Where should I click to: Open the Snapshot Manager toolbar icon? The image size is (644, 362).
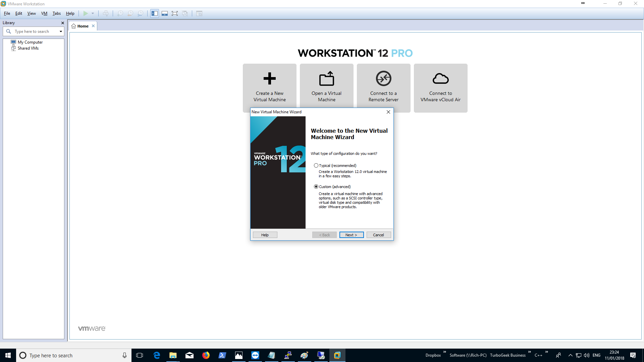click(140, 13)
